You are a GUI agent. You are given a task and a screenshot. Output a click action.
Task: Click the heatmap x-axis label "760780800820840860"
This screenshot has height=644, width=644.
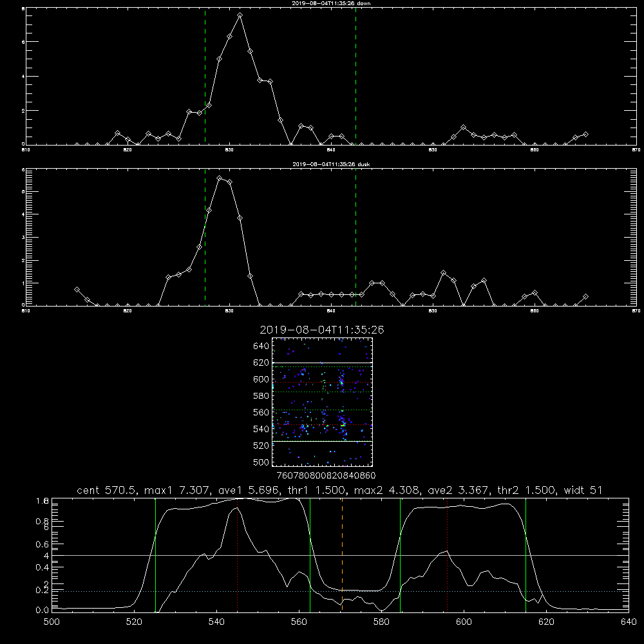click(326, 476)
